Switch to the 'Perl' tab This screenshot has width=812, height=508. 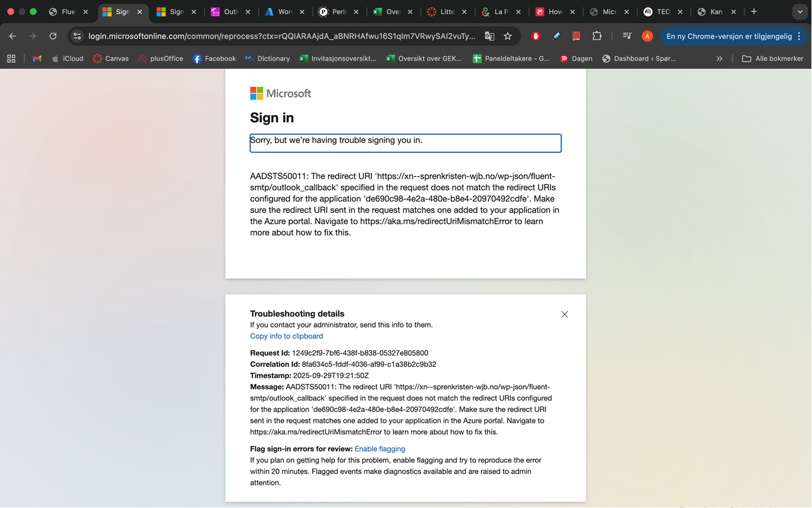pos(339,12)
